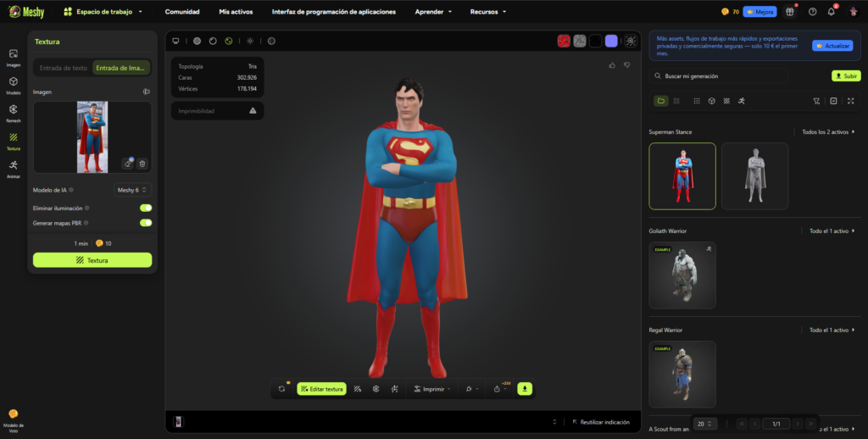Open Meshy 6 AI model dropdown
868x439 pixels.
(x=132, y=190)
